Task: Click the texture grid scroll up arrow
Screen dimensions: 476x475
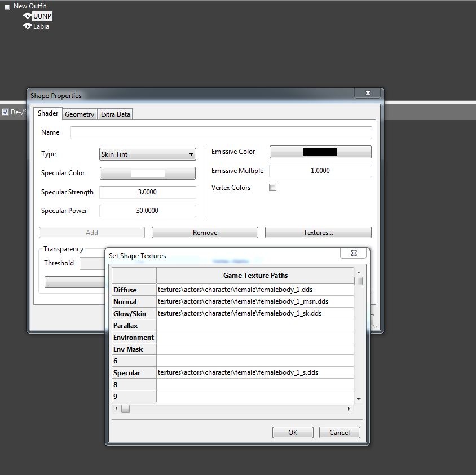Action: click(359, 272)
